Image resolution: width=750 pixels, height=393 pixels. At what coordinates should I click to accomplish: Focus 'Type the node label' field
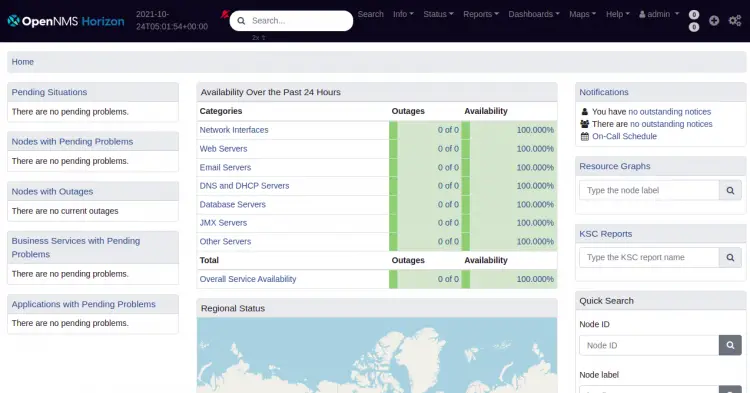(649, 190)
